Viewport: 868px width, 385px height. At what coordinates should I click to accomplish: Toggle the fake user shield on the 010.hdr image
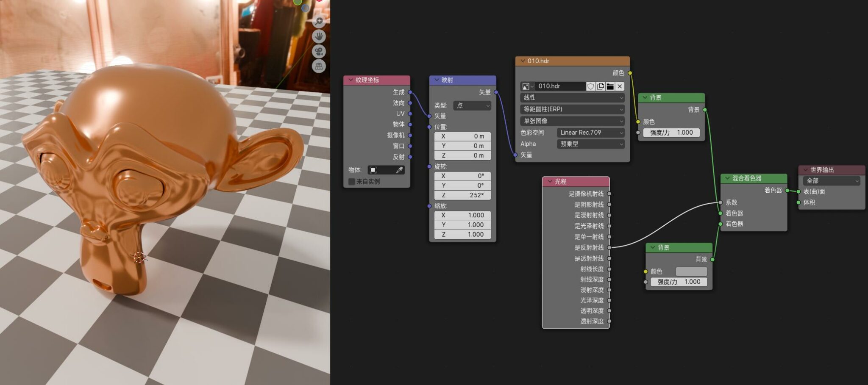point(590,86)
